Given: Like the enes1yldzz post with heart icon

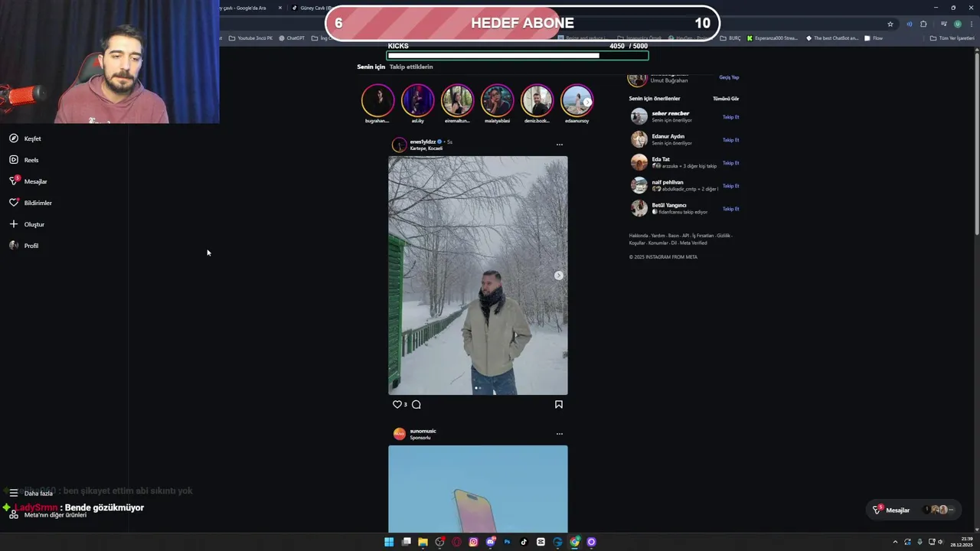Looking at the screenshot, I should tap(397, 404).
